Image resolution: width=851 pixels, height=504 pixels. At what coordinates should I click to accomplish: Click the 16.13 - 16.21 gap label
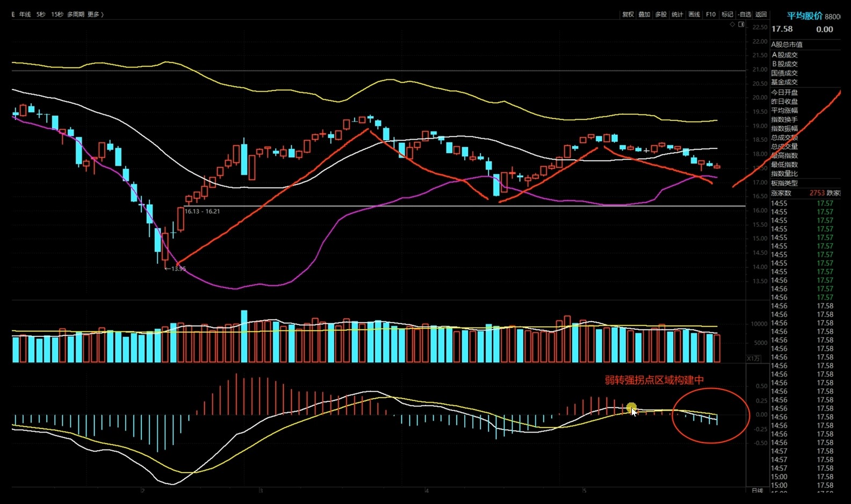tap(203, 211)
